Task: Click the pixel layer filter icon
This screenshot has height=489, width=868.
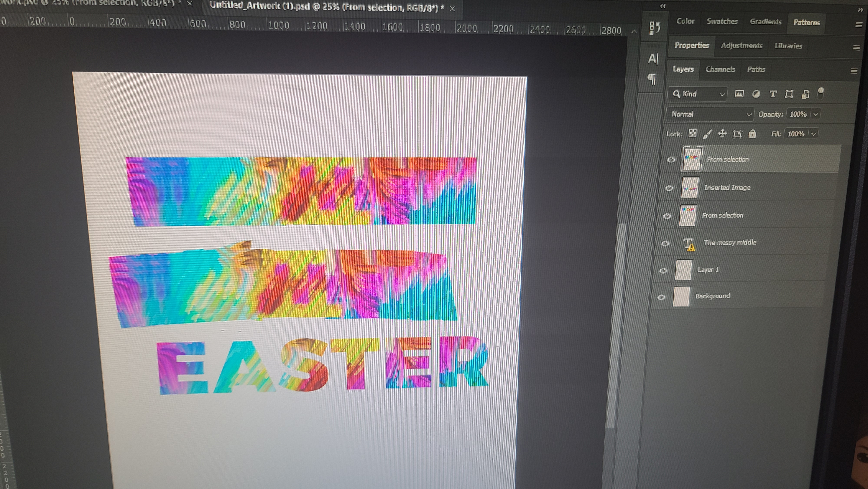Action: coord(739,94)
